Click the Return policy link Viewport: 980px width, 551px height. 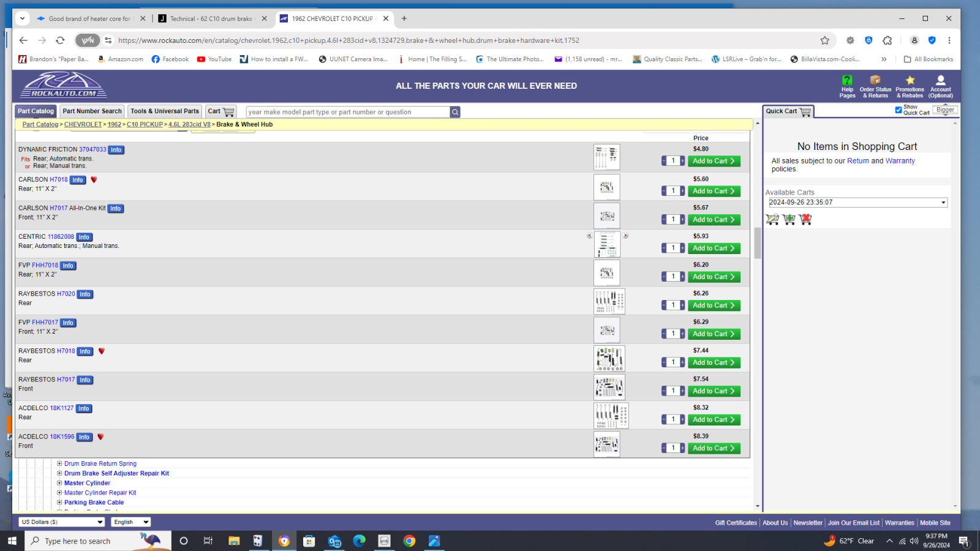[x=858, y=161]
